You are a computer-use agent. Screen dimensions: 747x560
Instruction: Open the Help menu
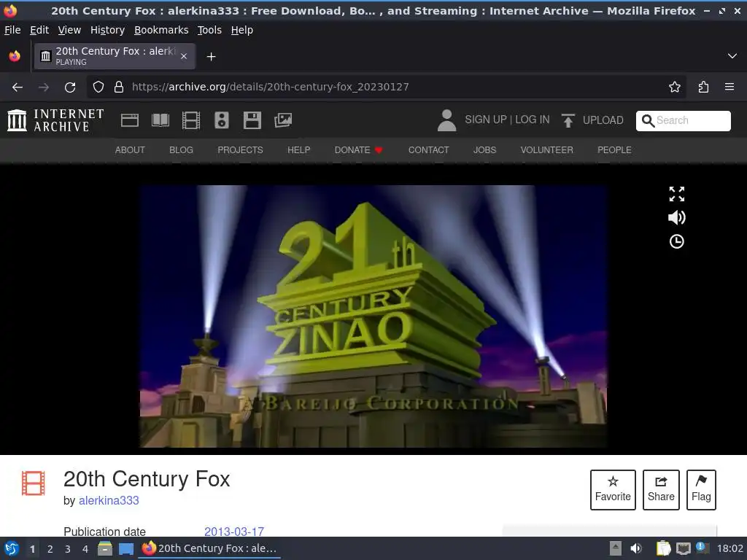pos(242,30)
